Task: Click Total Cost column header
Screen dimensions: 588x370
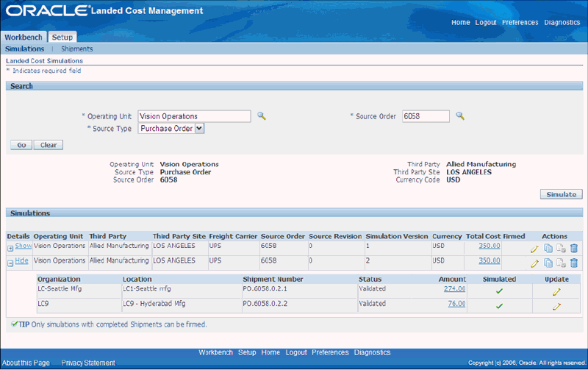Action: pos(483,236)
